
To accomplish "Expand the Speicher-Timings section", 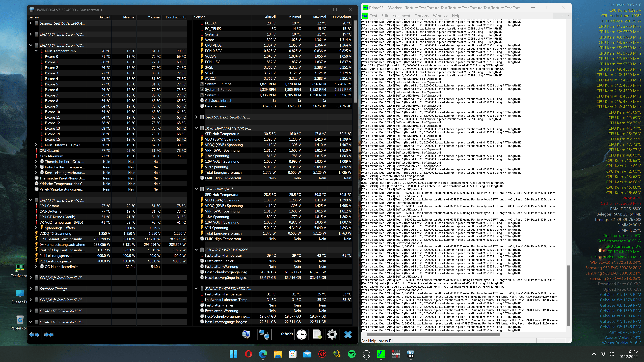I will (31, 289).
